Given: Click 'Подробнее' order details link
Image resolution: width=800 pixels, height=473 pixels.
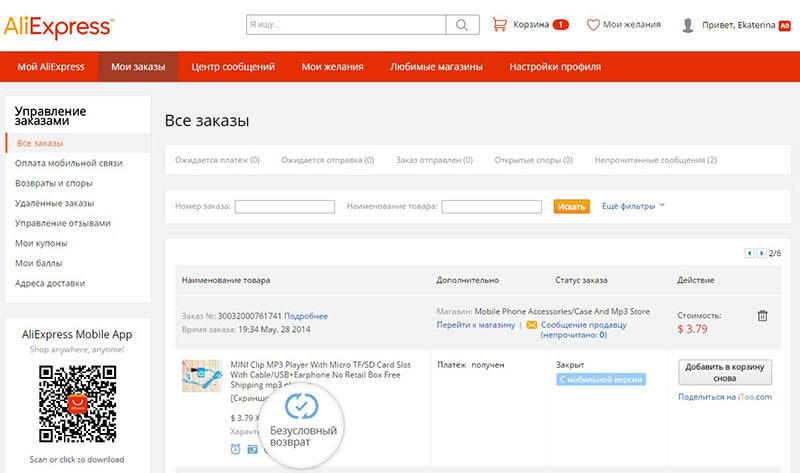Looking at the screenshot, I should coord(306,316).
